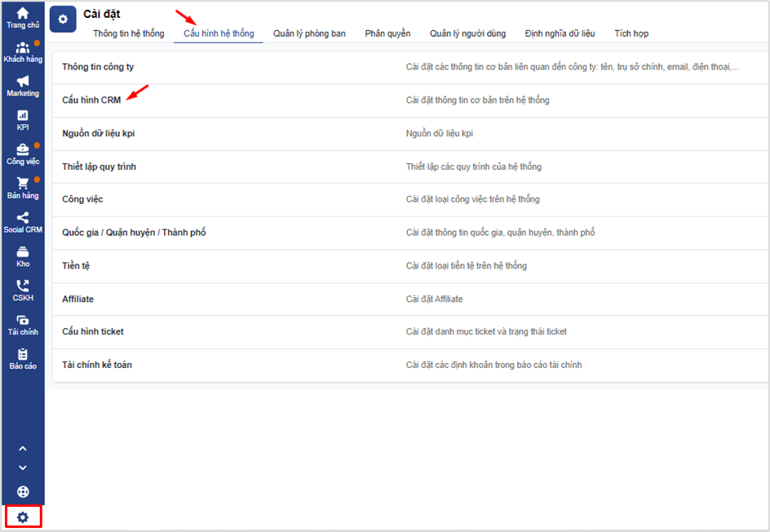Open the Cấu hình CRM row
770x532 pixels.
click(410, 100)
